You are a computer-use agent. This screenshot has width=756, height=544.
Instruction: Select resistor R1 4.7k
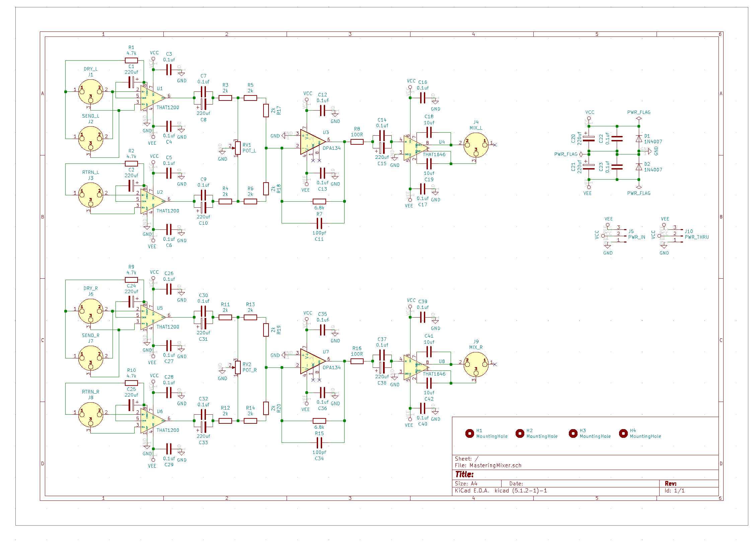pos(131,60)
